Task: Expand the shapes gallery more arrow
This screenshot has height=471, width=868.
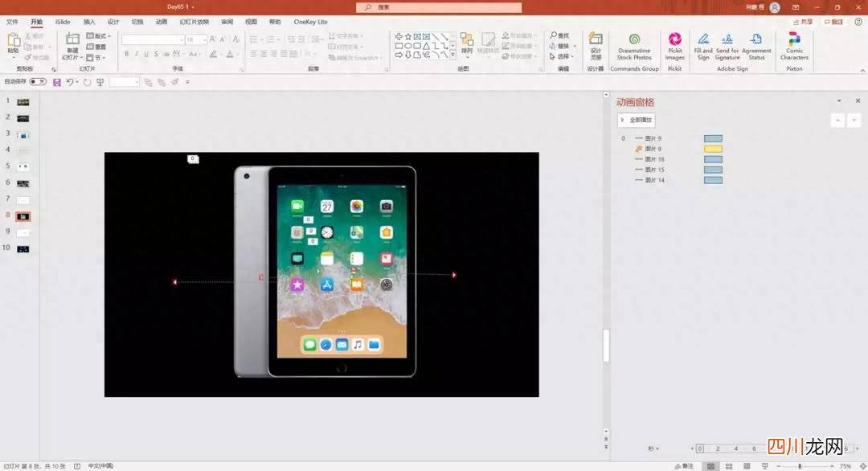Action: point(452,55)
